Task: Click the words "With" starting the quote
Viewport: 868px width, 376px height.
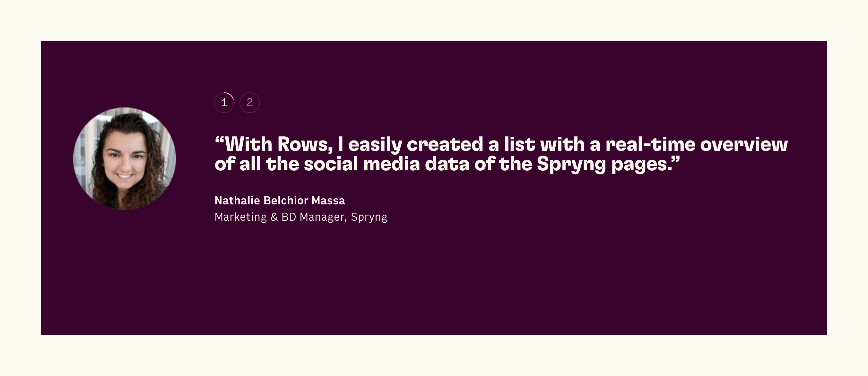Action: click(x=248, y=145)
